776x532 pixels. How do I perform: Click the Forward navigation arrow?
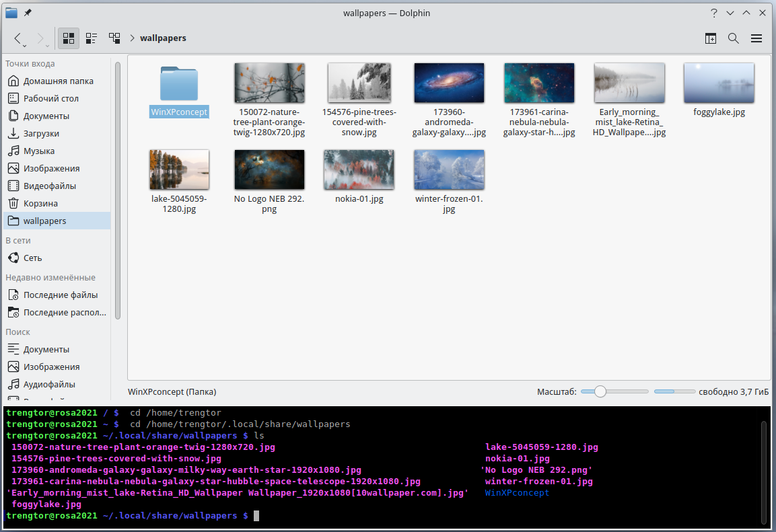(x=41, y=38)
